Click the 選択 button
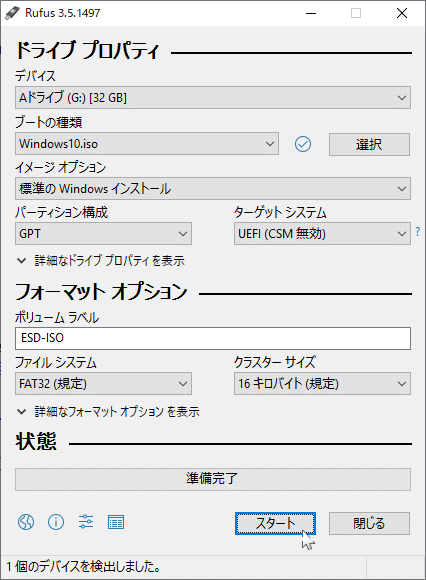 (x=369, y=144)
